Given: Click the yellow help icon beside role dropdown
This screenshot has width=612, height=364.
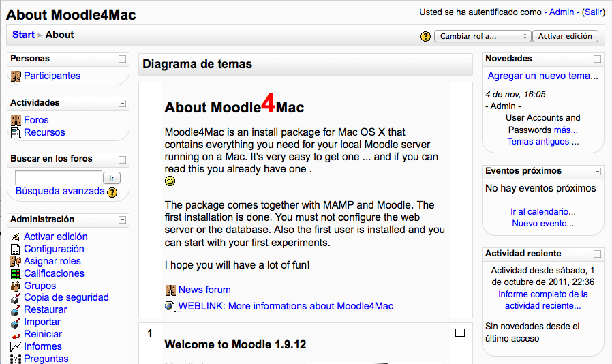Looking at the screenshot, I should [425, 36].
